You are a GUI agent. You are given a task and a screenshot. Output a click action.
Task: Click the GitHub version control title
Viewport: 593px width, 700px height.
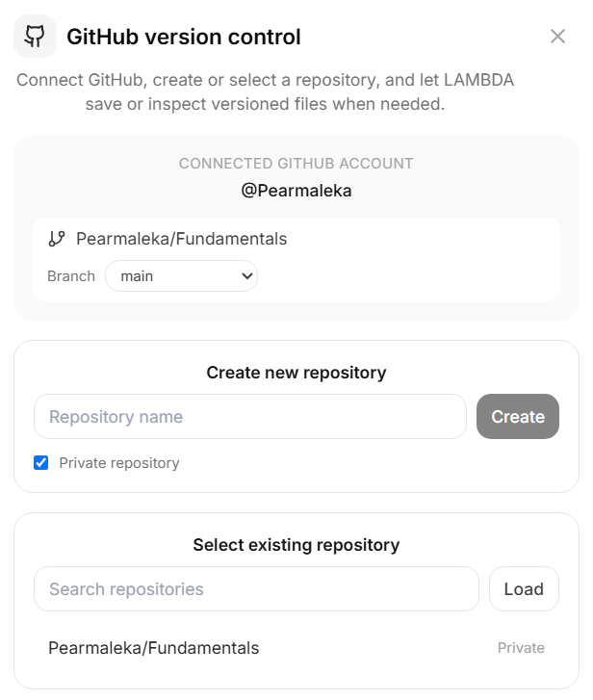(x=184, y=37)
